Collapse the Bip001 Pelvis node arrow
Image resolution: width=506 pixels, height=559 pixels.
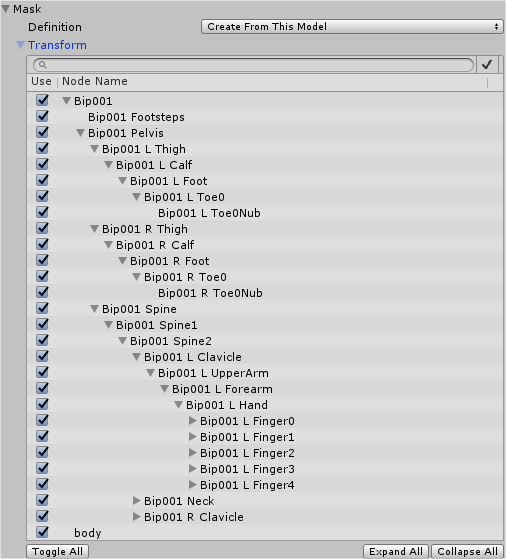pos(80,133)
